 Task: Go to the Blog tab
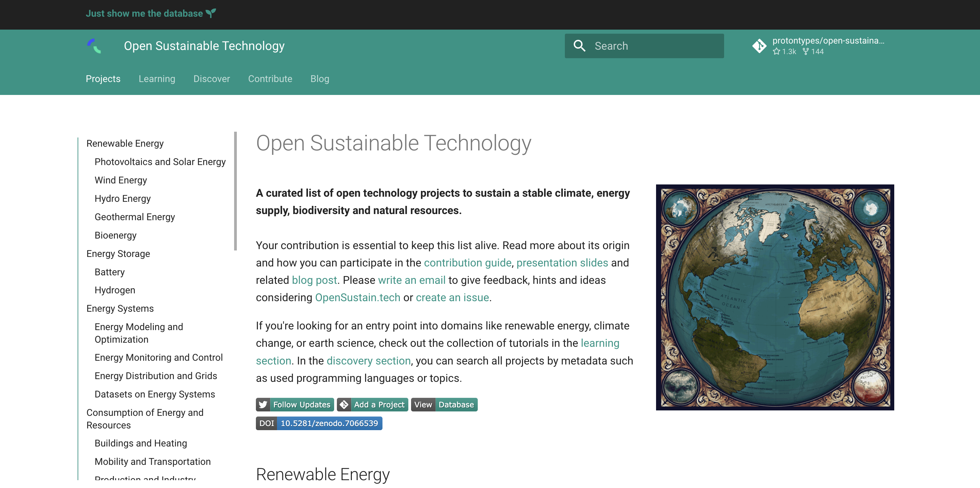click(320, 79)
